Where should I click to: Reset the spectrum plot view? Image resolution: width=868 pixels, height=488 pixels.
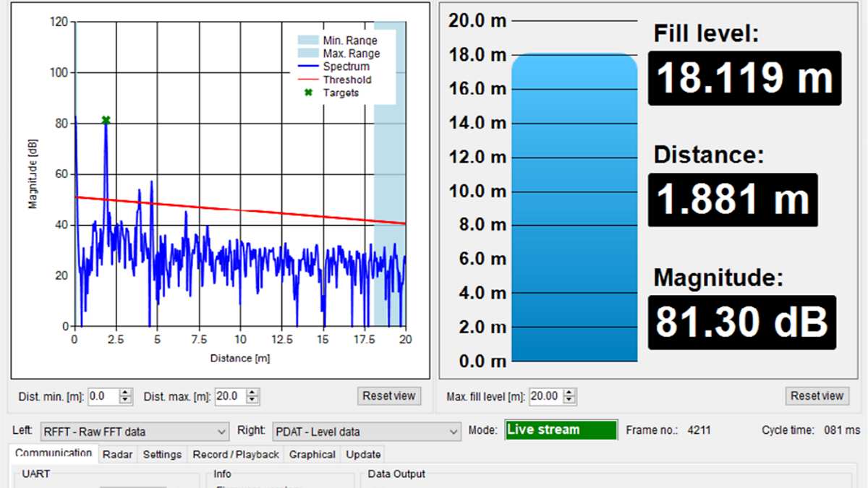tap(389, 395)
